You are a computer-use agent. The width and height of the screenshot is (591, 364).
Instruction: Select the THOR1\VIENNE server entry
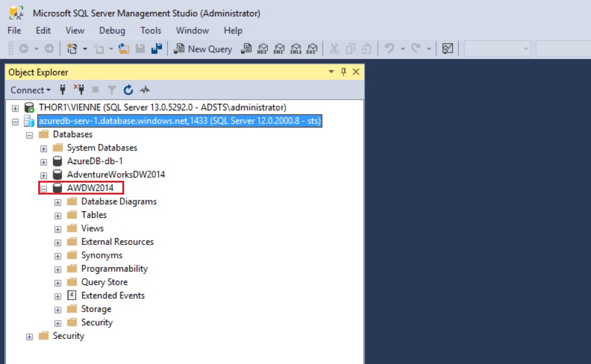tap(162, 107)
